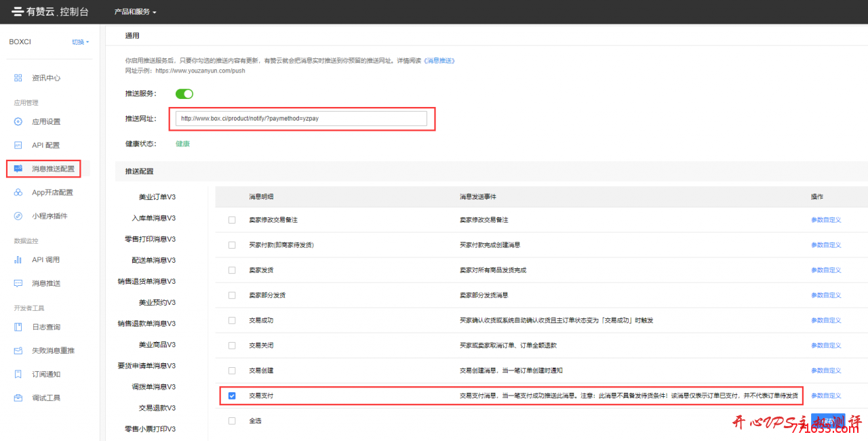Turn off the 推送服务 switch
This screenshot has height=441, width=868.
[184, 93]
